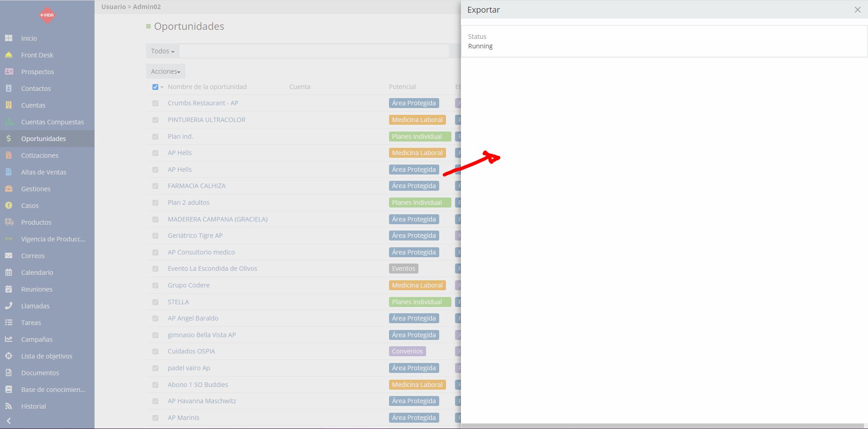This screenshot has width=868, height=429.
Task: Click the Historial feed icon
Action: [x=9, y=406]
